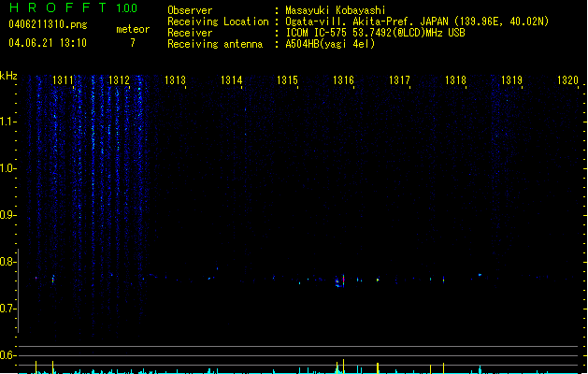Select the ICOM IC-575 53.7492 MHz USB text
Screen dimensions: 588x374
[375, 33]
